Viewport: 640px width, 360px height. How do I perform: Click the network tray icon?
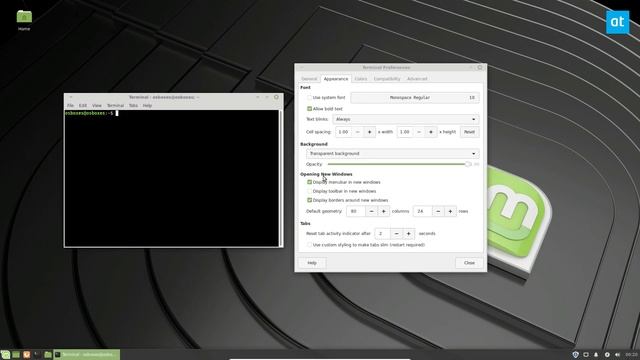coord(586,355)
